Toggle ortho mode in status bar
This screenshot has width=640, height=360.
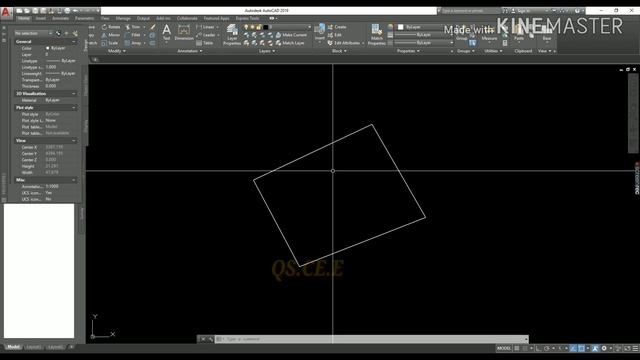tap(538, 348)
